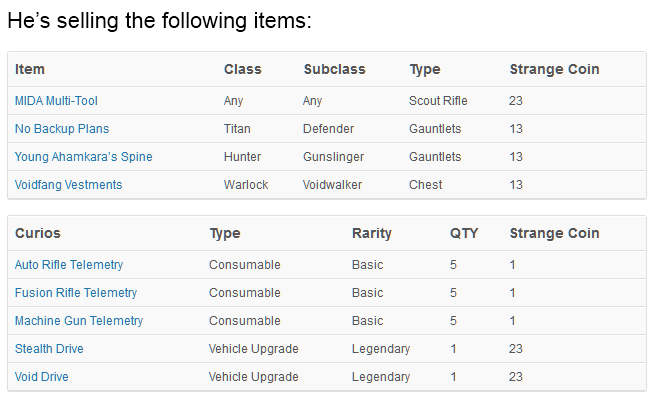
Task: Click the Scout Rifle type cell
Action: pos(438,101)
